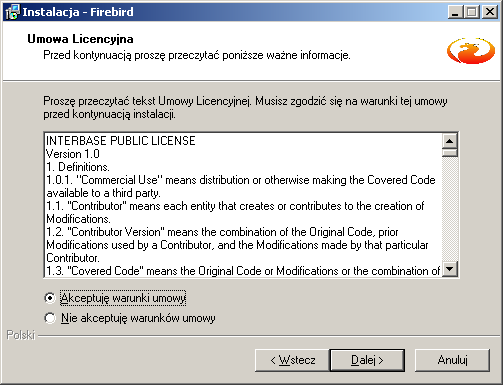Close the Firebird installer window
Viewport: 503px width, 385px height.
490,12
